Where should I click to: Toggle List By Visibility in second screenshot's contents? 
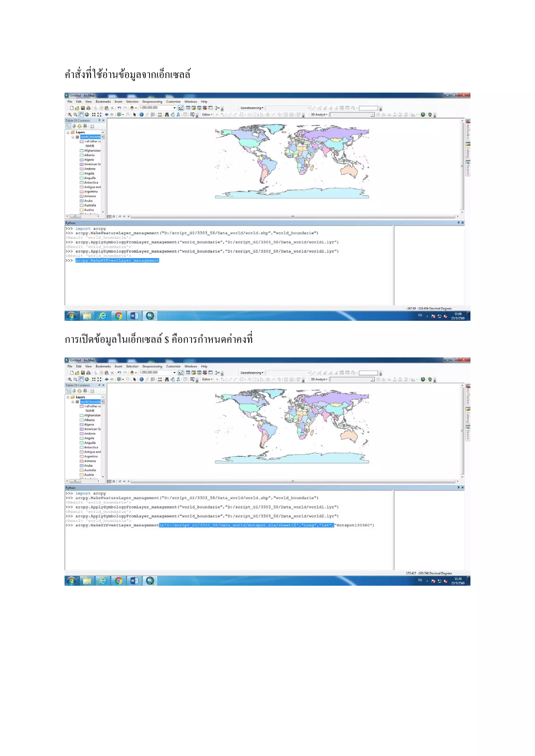tap(79, 391)
